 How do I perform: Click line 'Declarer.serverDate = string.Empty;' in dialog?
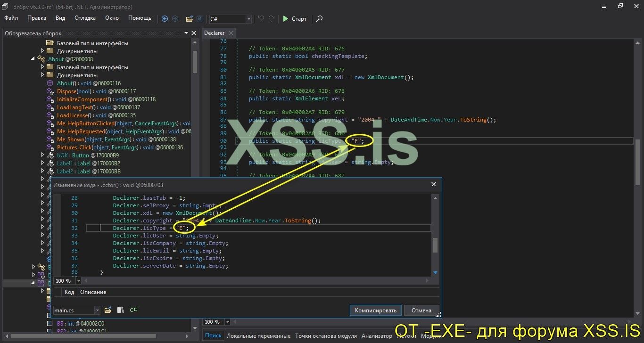(x=170, y=266)
